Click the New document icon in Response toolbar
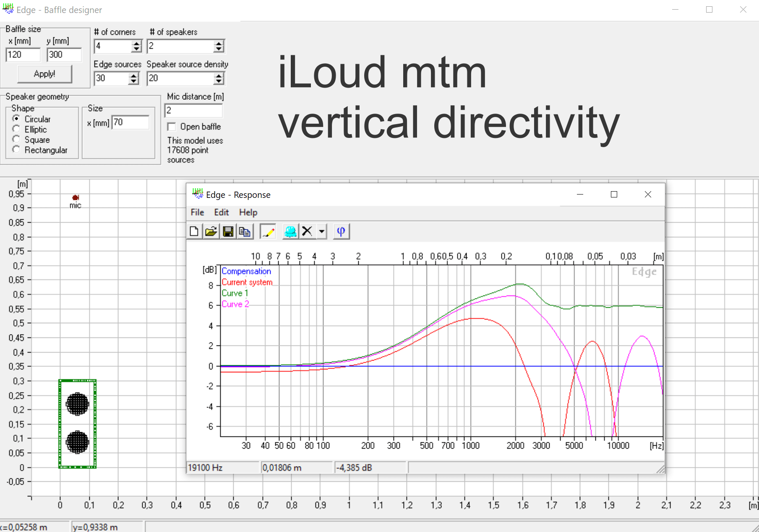 pos(194,231)
